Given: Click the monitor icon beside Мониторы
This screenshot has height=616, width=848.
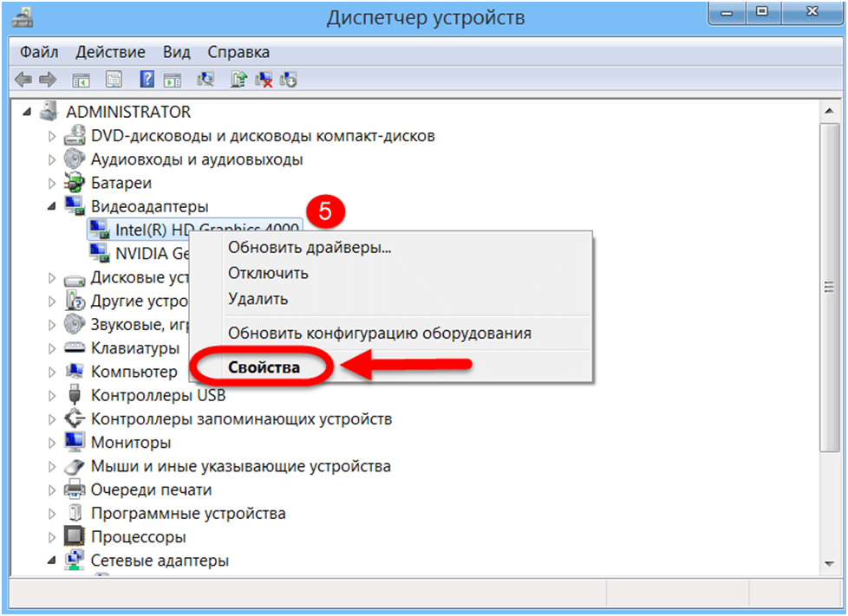Looking at the screenshot, I should (74, 442).
